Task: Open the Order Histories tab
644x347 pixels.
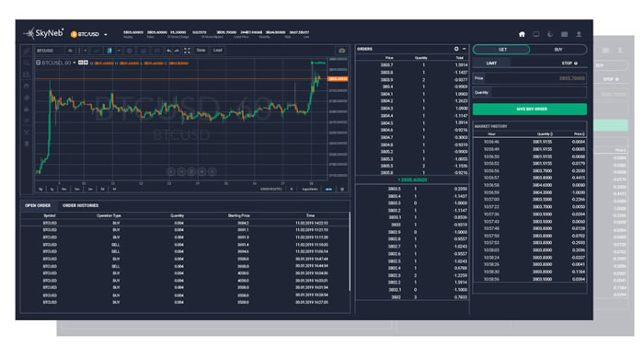Action: coord(81,205)
